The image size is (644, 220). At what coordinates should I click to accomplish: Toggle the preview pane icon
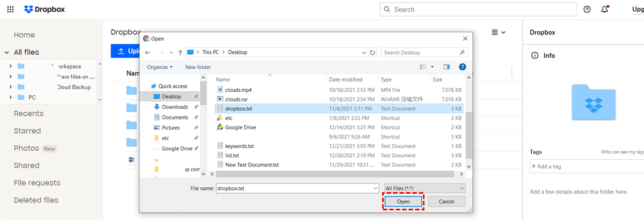[447, 67]
